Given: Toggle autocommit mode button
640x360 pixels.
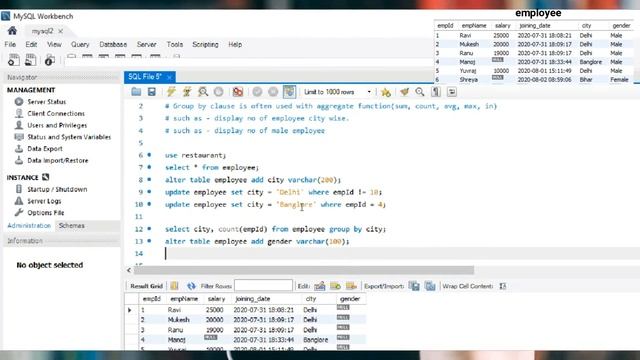Looking at the screenshot, I should (289, 92).
